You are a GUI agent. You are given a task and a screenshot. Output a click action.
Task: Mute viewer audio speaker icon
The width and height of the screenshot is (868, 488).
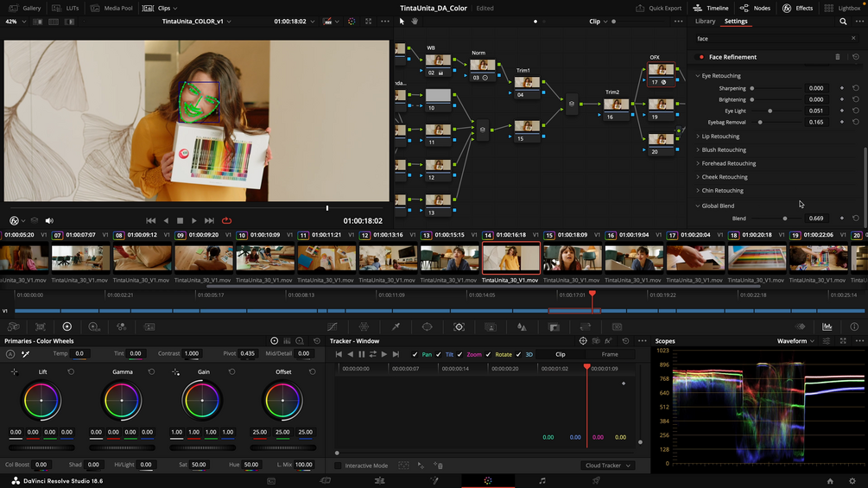tap(49, 221)
